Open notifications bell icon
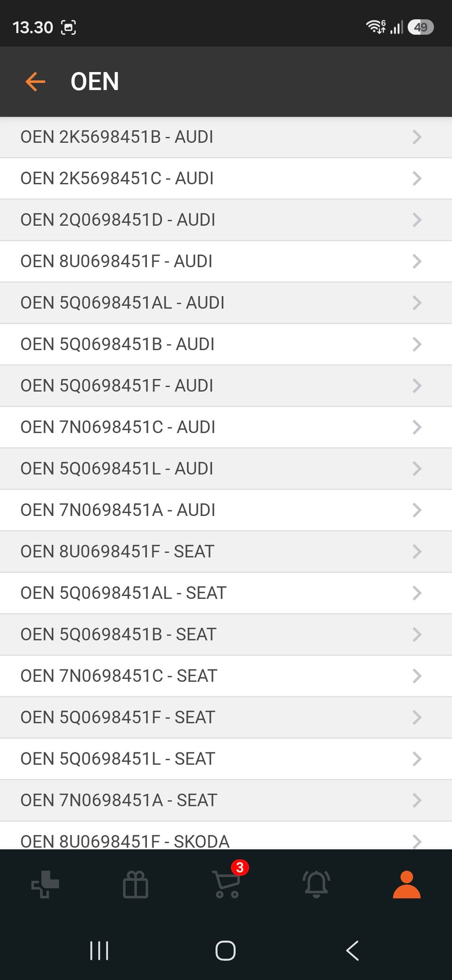The height and width of the screenshot is (980, 452). click(x=316, y=884)
